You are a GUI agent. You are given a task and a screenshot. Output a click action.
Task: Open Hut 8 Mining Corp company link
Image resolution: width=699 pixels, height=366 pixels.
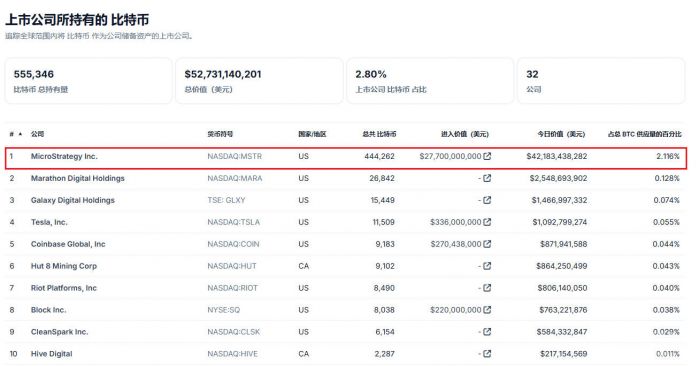pyautogui.click(x=64, y=266)
